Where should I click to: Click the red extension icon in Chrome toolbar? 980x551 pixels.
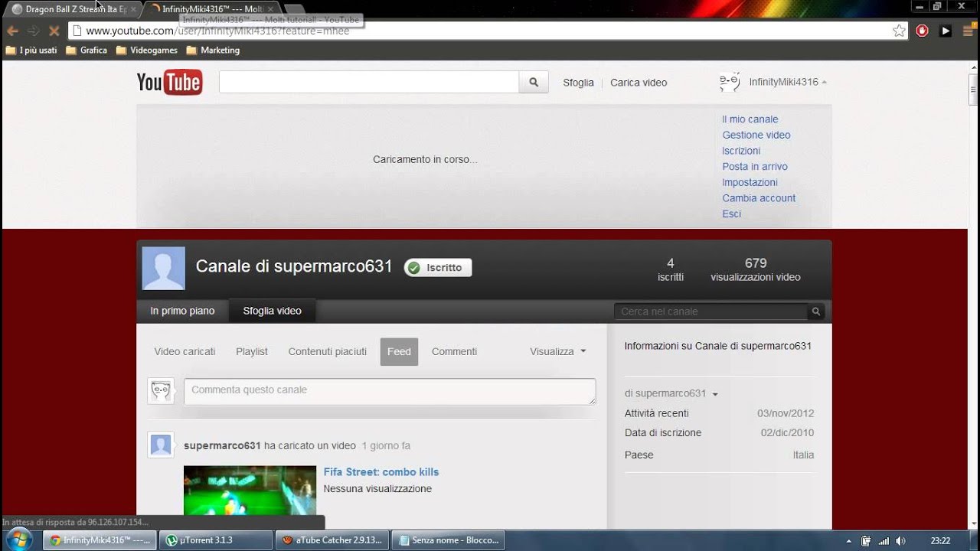tap(922, 31)
